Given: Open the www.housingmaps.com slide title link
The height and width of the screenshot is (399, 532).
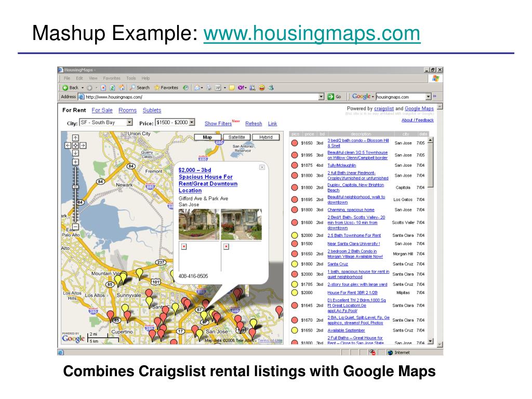Looking at the screenshot, I should [312, 33].
